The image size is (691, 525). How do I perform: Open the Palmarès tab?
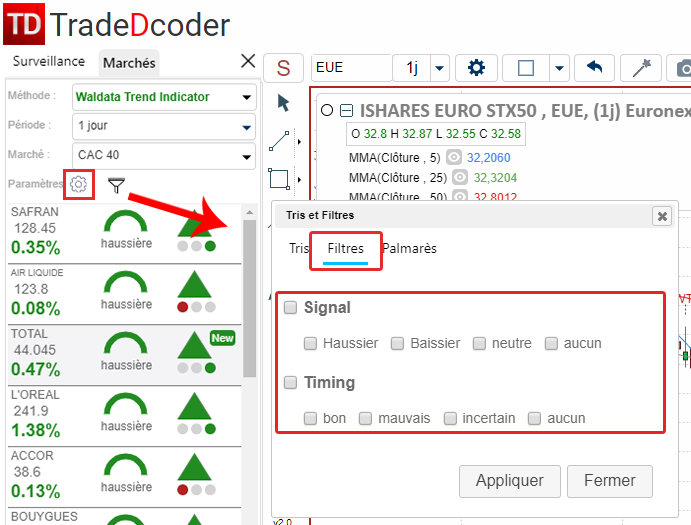pyautogui.click(x=409, y=248)
